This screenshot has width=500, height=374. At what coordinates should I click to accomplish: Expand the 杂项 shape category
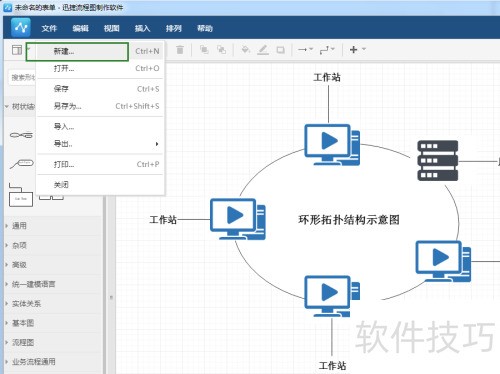(x=53, y=246)
